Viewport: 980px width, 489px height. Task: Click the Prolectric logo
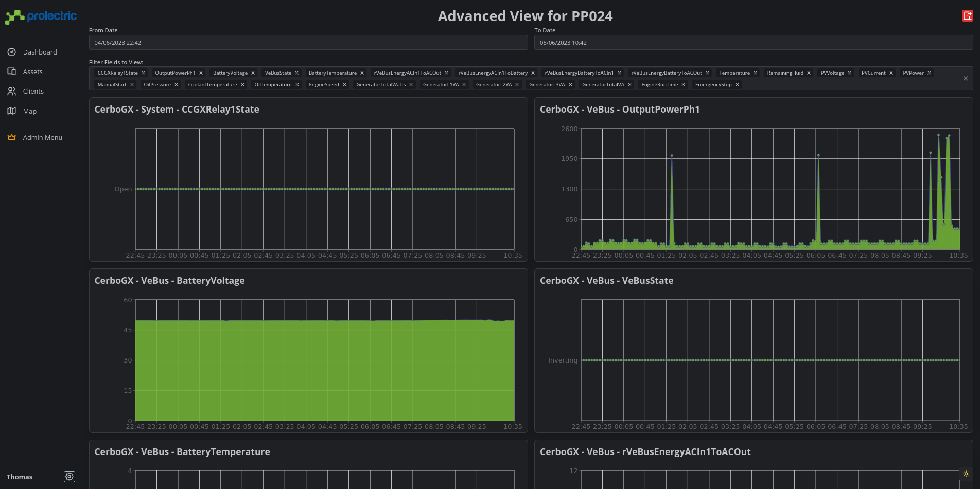pyautogui.click(x=41, y=16)
